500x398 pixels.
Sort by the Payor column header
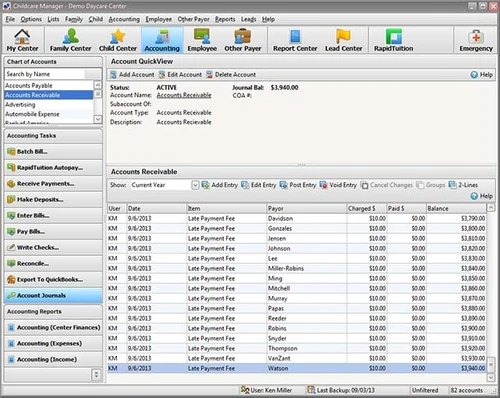tap(306, 209)
